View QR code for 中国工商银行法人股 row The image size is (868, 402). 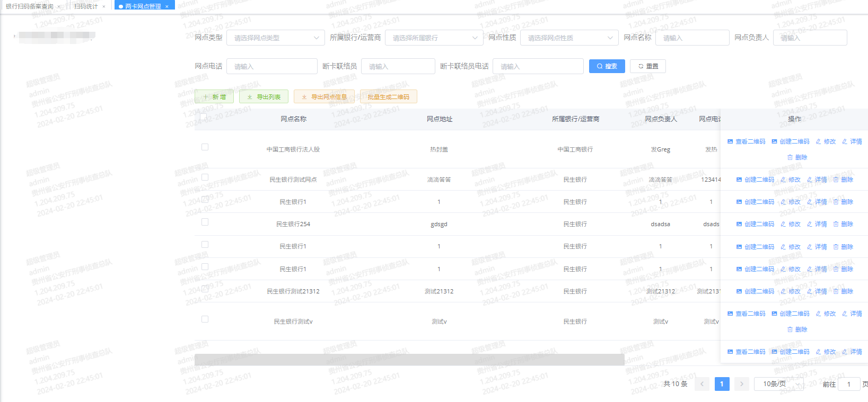(x=746, y=141)
